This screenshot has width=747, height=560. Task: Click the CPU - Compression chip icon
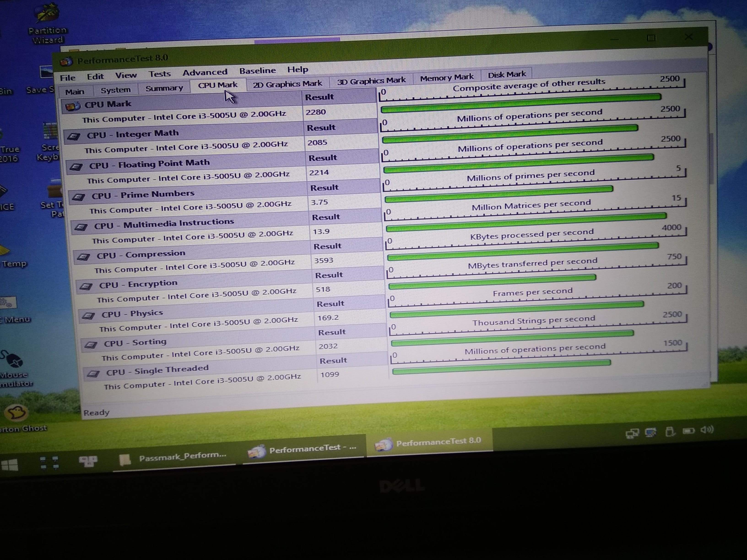point(83,257)
